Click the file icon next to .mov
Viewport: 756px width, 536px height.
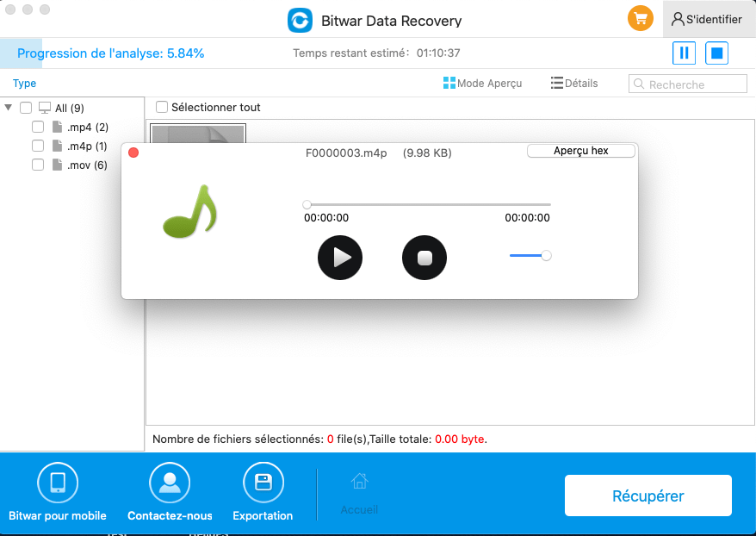click(x=57, y=165)
